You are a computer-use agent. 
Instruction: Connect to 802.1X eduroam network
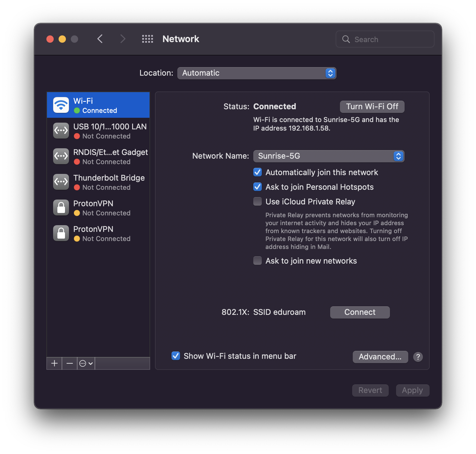[360, 312]
